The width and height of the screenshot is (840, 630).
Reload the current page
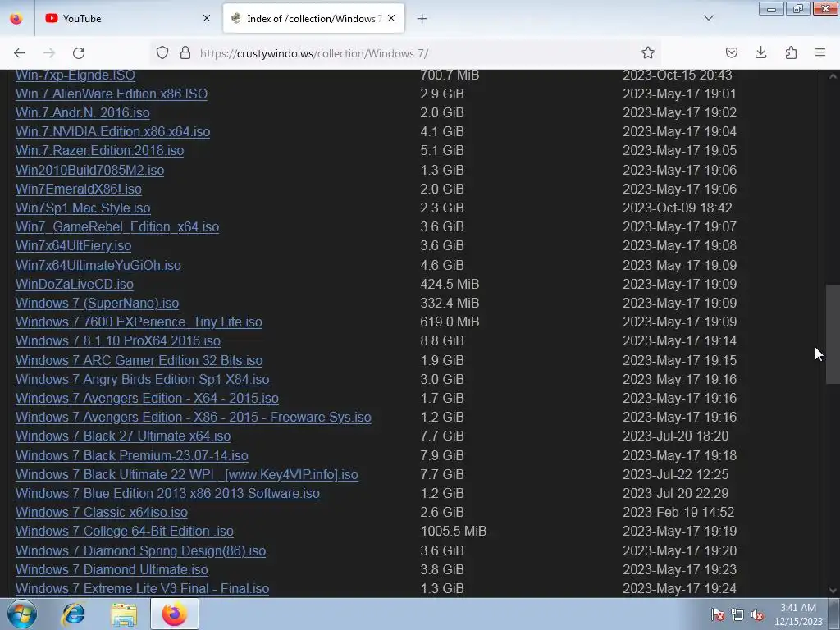coord(79,53)
